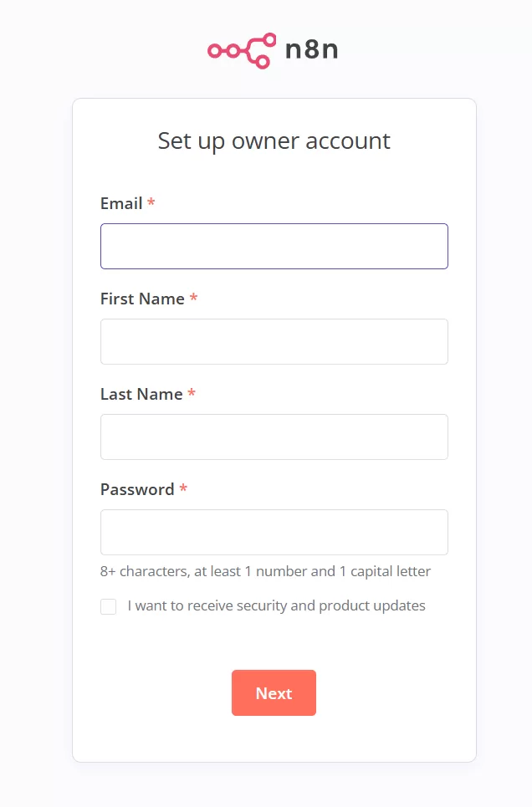Click blank card area below the Next button
This screenshot has width=532, height=807.
274,740
